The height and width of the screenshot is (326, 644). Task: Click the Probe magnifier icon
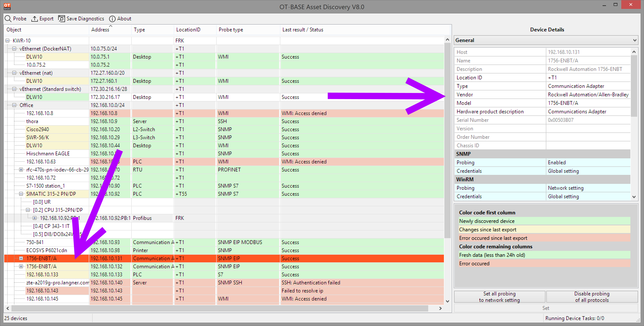click(x=8, y=19)
